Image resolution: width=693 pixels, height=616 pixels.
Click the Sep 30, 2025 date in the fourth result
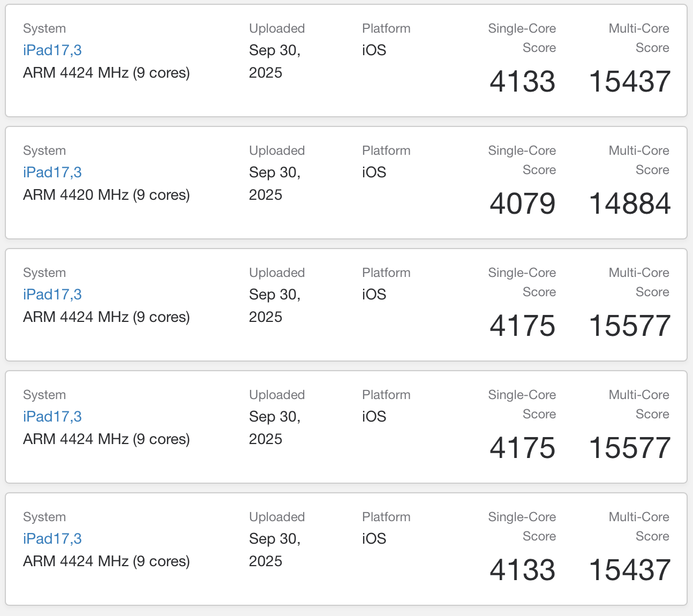(274, 428)
